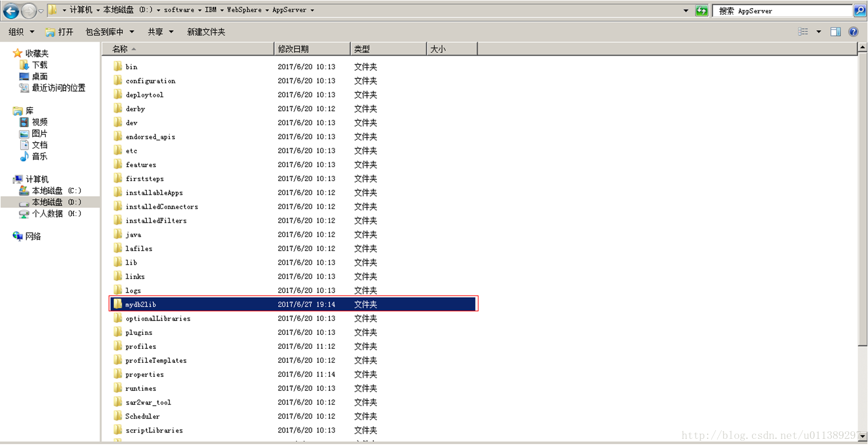
Task: Click the Back navigation arrow button
Action: 10,10
